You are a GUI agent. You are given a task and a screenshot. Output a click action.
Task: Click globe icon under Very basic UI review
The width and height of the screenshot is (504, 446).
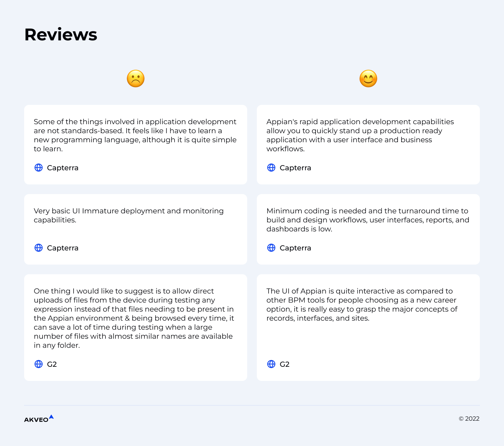[39, 248]
